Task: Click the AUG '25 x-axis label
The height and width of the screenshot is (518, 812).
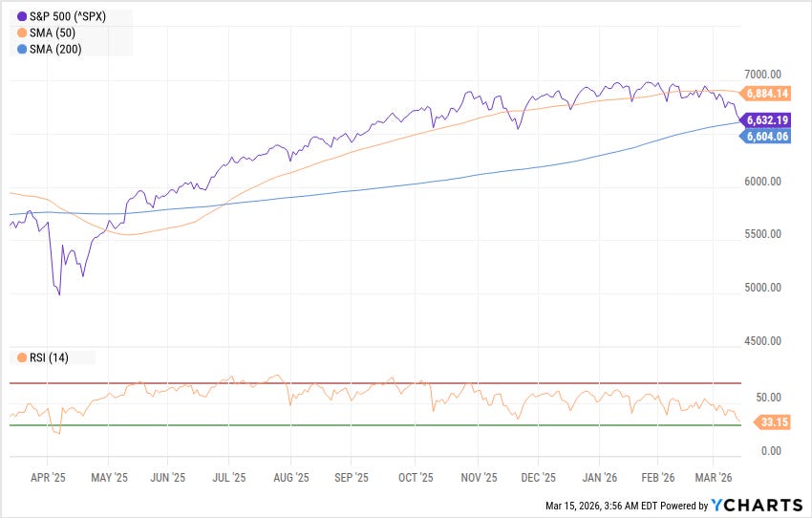Action: click(x=291, y=478)
